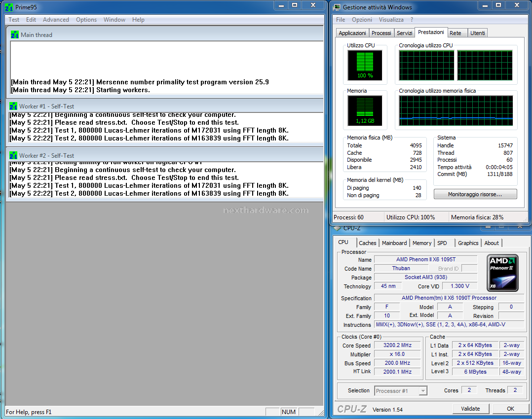The height and width of the screenshot is (419, 532).
Task: Click the NUM indicator in Prime95 status bar
Action: click(x=288, y=412)
